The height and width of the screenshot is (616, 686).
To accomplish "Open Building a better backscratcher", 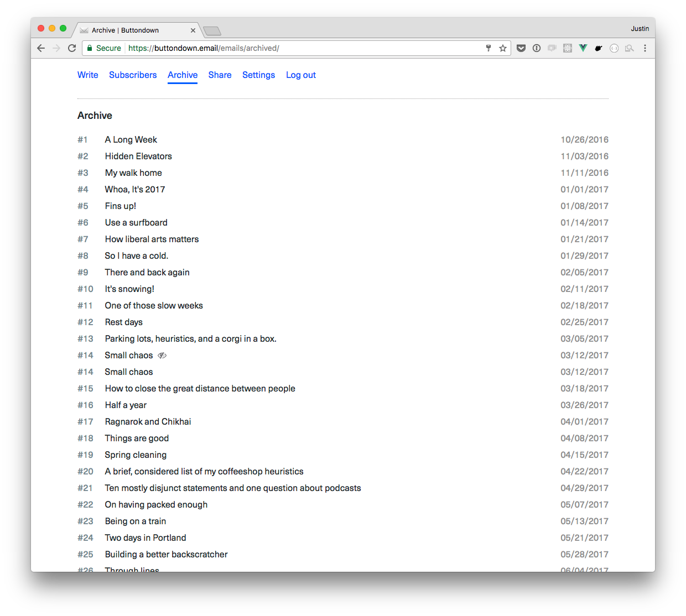I will pyautogui.click(x=166, y=554).
